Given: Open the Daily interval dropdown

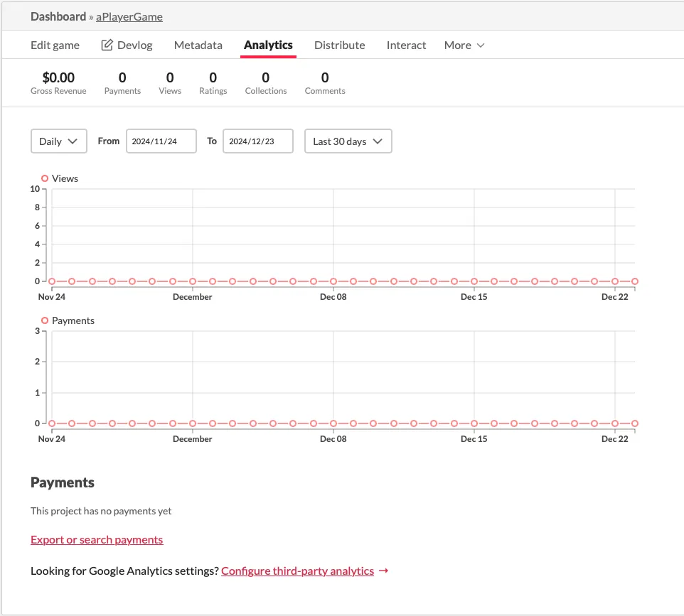Looking at the screenshot, I should tap(59, 141).
